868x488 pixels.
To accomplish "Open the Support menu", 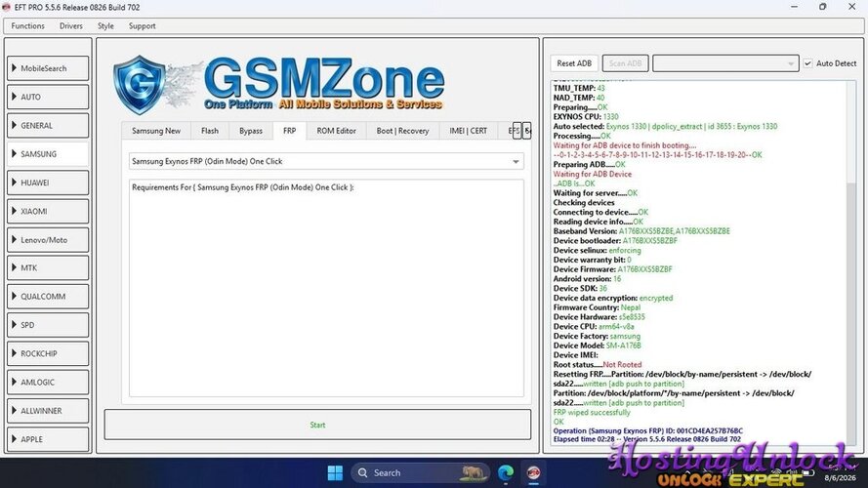I will [x=143, y=26].
